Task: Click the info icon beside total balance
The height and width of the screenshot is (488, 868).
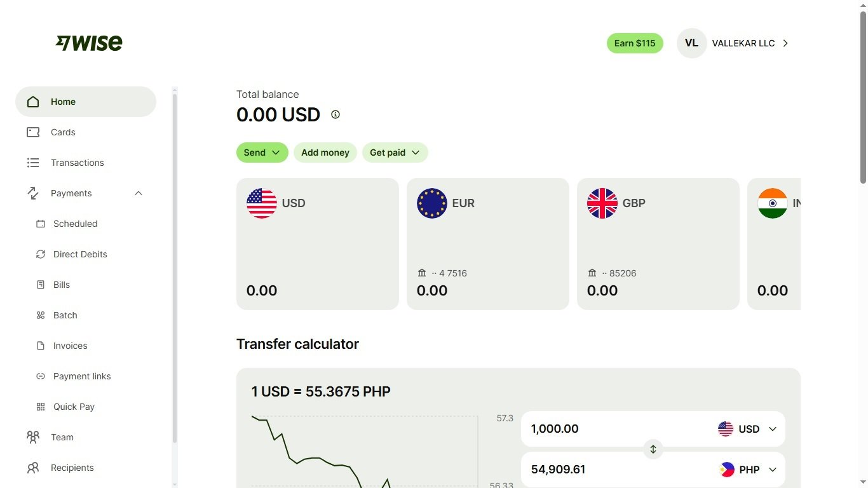Action: [336, 114]
